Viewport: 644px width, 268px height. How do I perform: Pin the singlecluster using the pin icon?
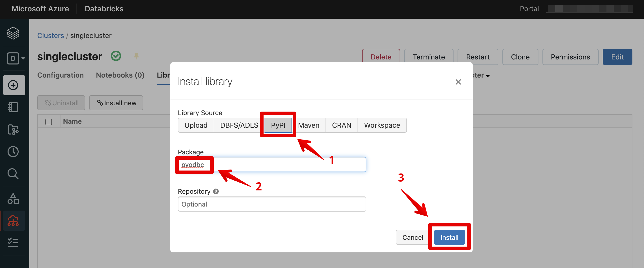click(136, 56)
